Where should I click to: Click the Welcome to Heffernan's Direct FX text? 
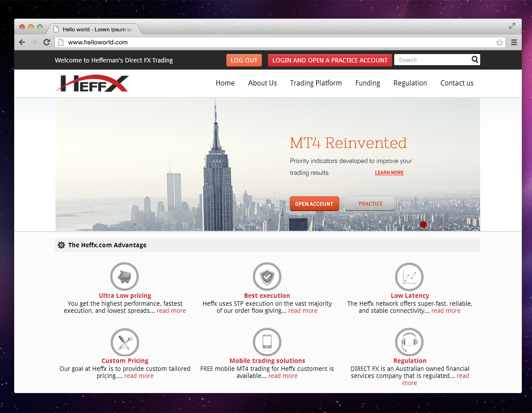114,60
